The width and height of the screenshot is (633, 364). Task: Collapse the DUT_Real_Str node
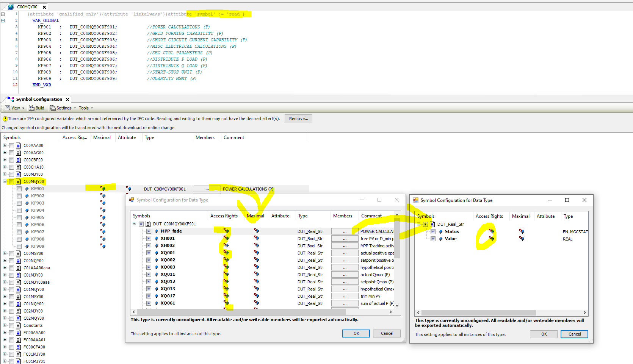pos(418,224)
